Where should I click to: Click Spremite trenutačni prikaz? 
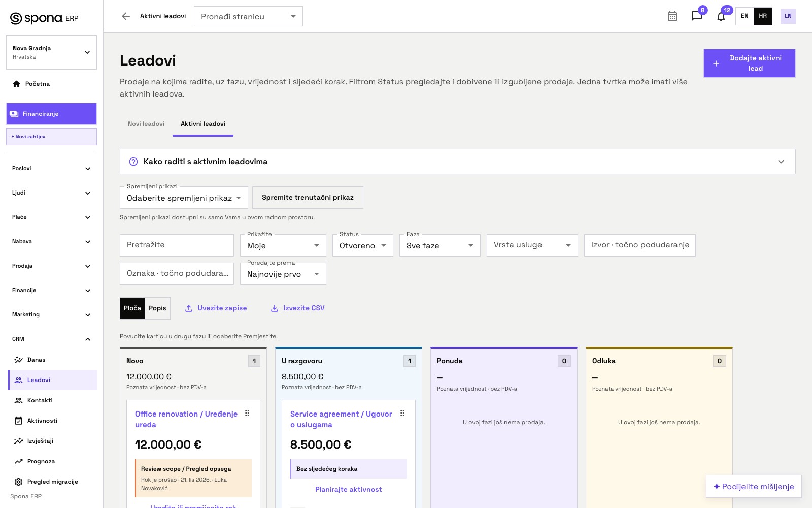coord(308,198)
